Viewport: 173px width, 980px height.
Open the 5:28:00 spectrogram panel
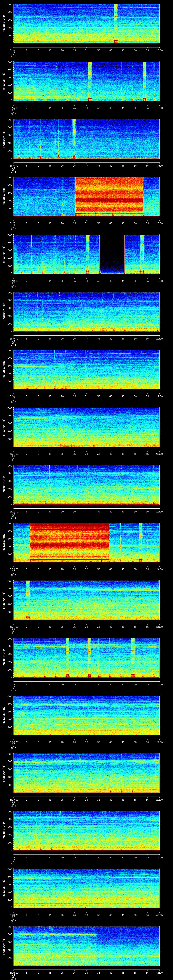(87, 831)
